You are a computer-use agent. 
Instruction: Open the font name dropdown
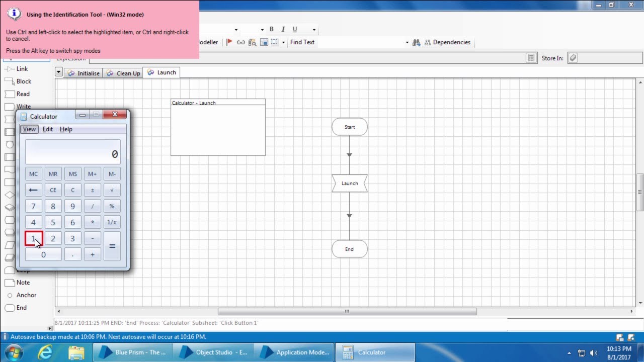(236, 30)
